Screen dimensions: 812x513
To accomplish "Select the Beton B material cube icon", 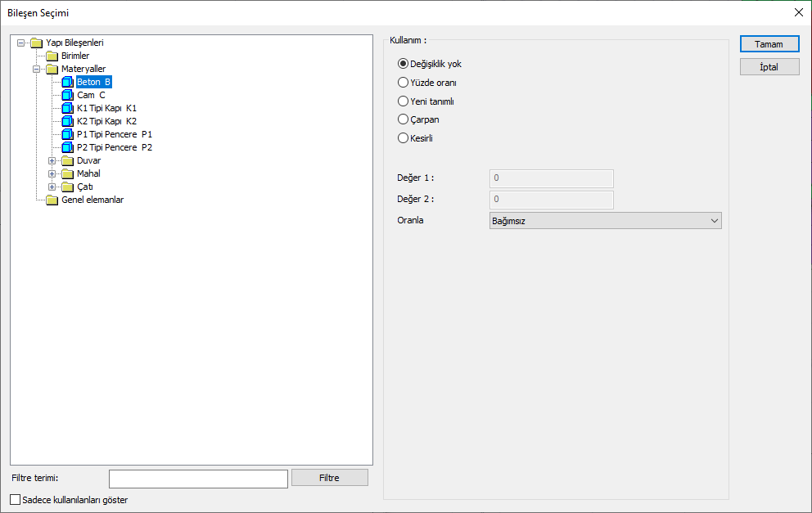I will tap(67, 82).
